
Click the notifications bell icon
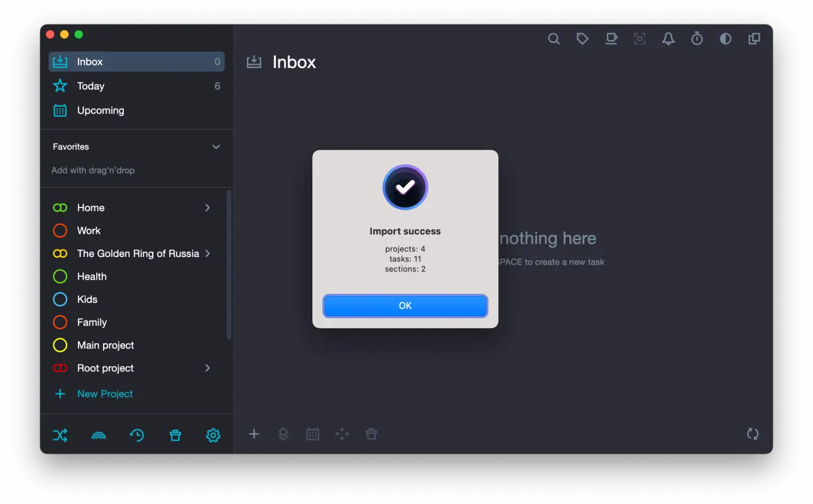pyautogui.click(x=668, y=39)
